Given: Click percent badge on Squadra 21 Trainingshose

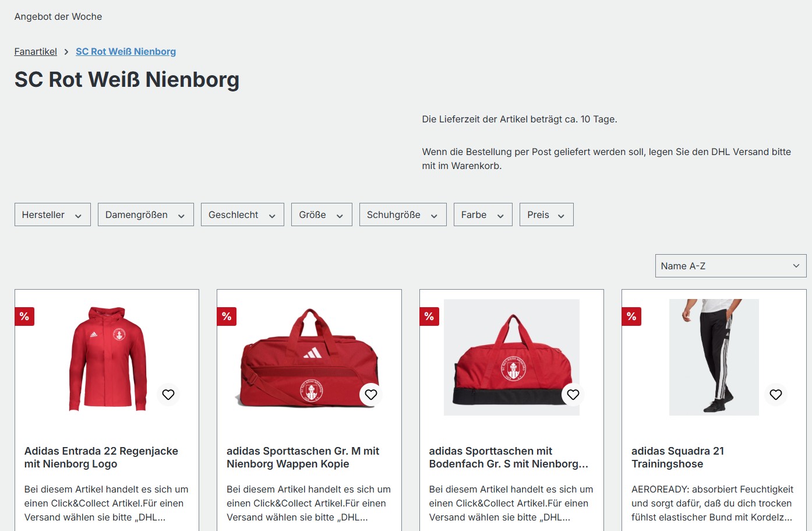Looking at the screenshot, I should click(631, 316).
